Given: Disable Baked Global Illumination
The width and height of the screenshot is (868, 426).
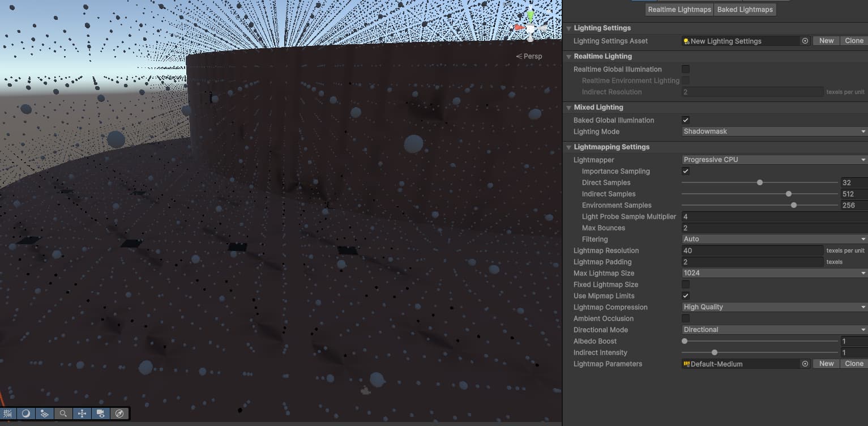Looking at the screenshot, I should 685,120.
